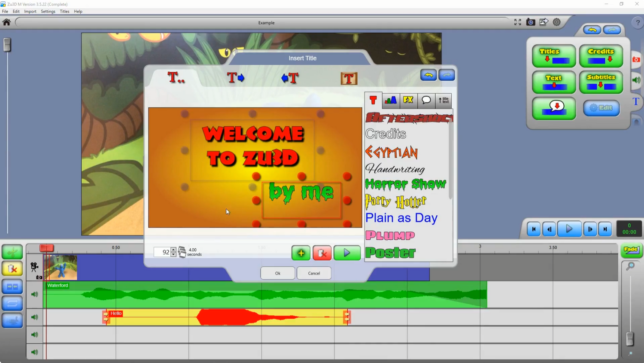The width and height of the screenshot is (644, 363).
Task: Preview the title using the green play button
Action: point(347,253)
